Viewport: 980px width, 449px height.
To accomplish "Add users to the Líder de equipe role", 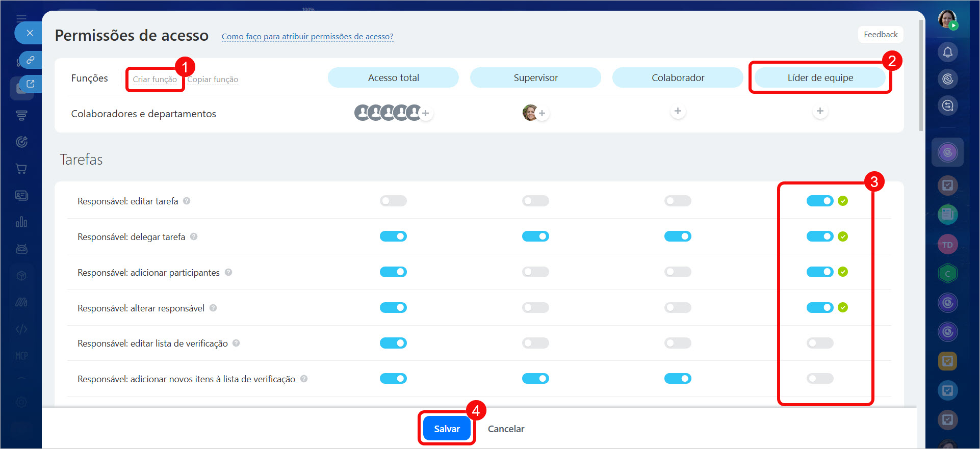I will pyautogui.click(x=820, y=111).
